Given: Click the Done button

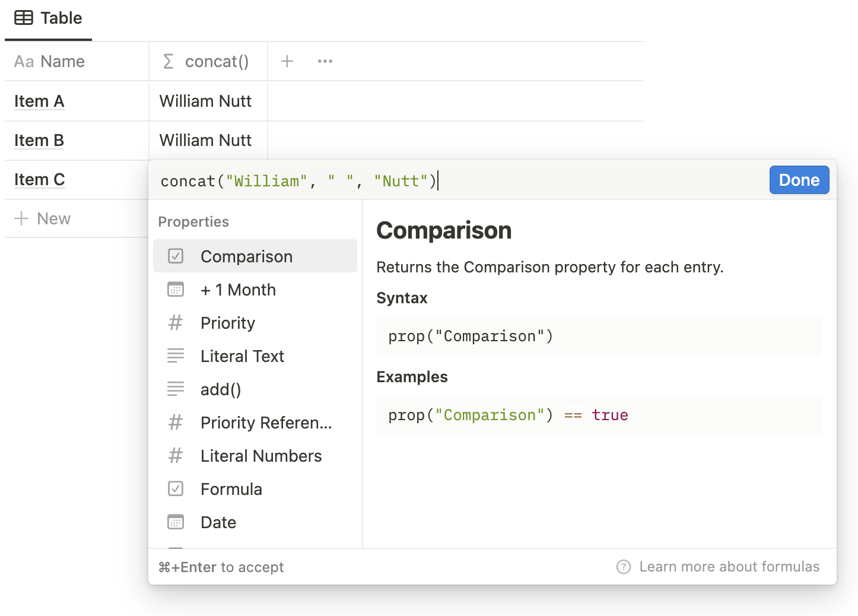Looking at the screenshot, I should (799, 180).
